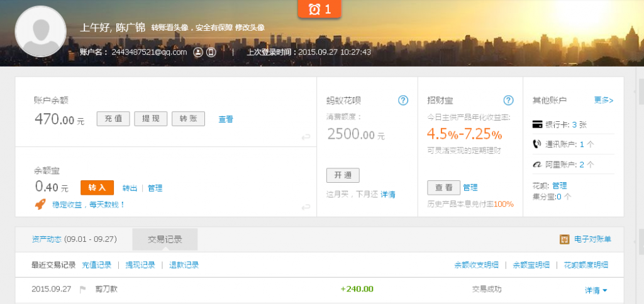Screen dimensions: 644x304
Task: Click the rocket icon next to 稳定收益
Action: pos(40,204)
